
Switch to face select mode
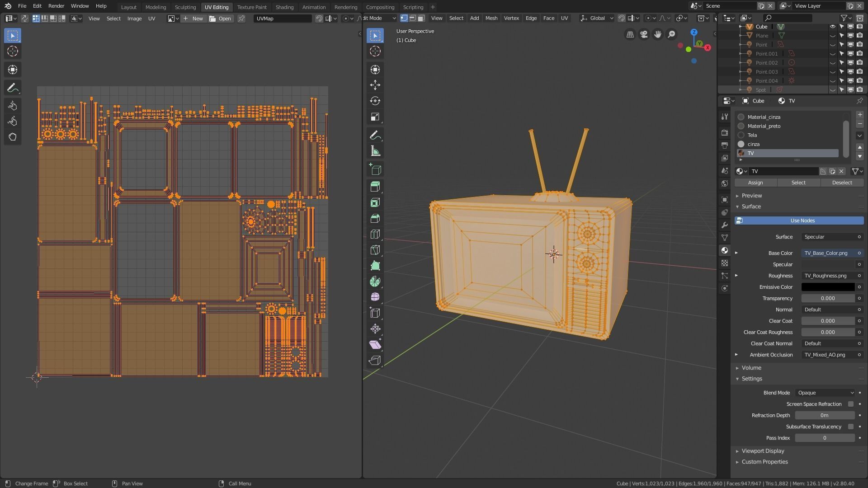421,18
